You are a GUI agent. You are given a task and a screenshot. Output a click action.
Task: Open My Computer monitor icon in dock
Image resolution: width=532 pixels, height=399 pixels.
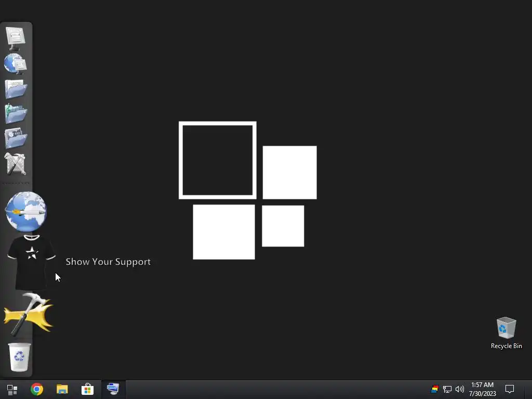[x=16, y=38]
